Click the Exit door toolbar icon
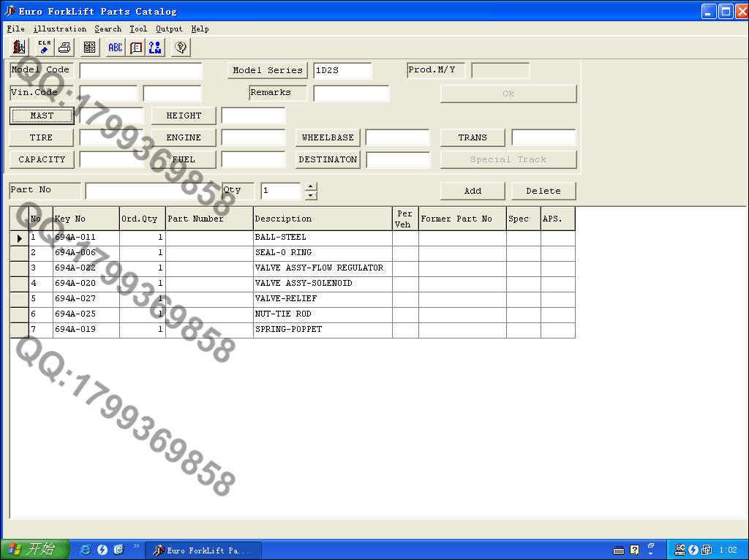749x560 pixels. (20, 48)
